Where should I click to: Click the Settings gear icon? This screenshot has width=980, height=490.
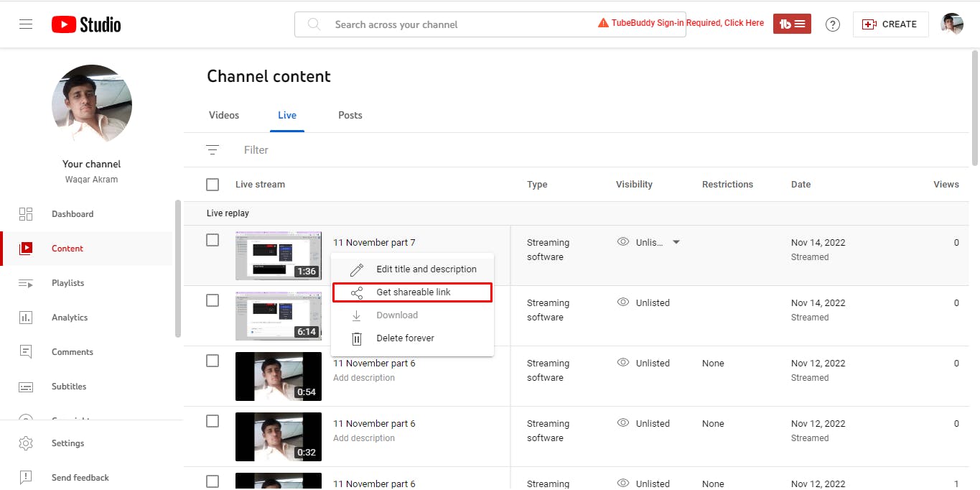(26, 443)
